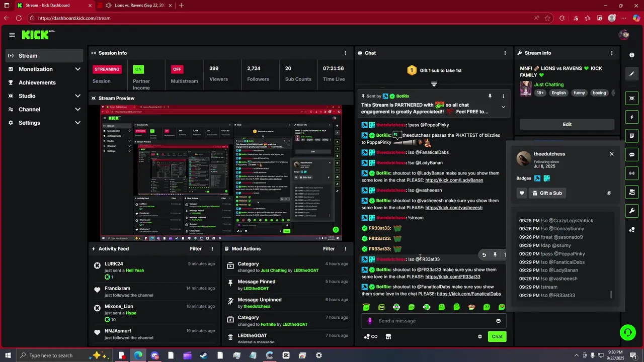Click the purple microphone icon in chat input
Image resolution: width=644 pixels, height=362 pixels.
[370, 321]
